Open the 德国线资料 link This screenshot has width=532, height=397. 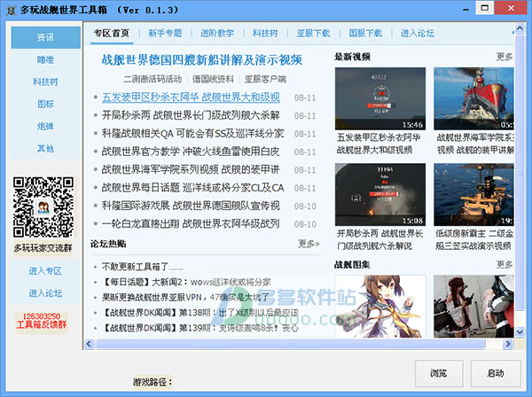[213, 80]
